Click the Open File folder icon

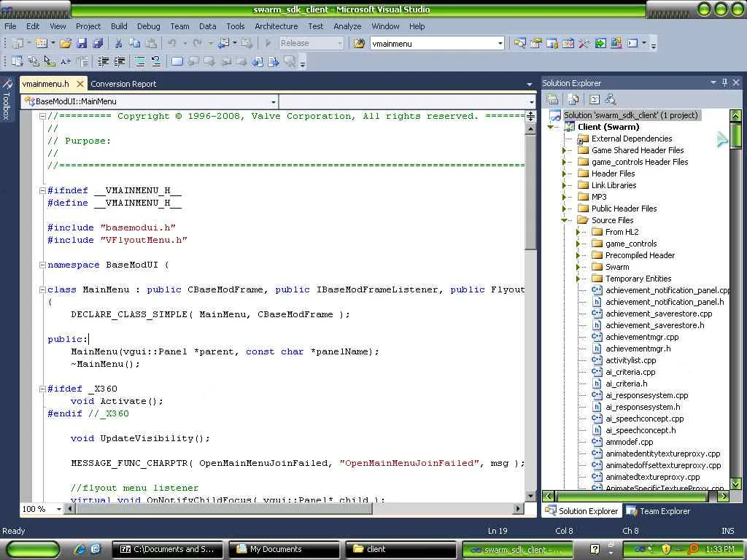click(66, 43)
